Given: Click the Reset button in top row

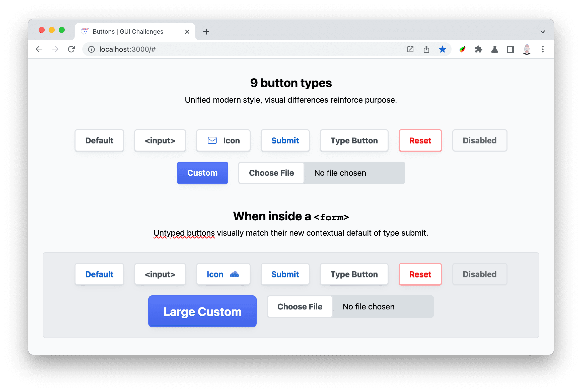Looking at the screenshot, I should tap(420, 141).
